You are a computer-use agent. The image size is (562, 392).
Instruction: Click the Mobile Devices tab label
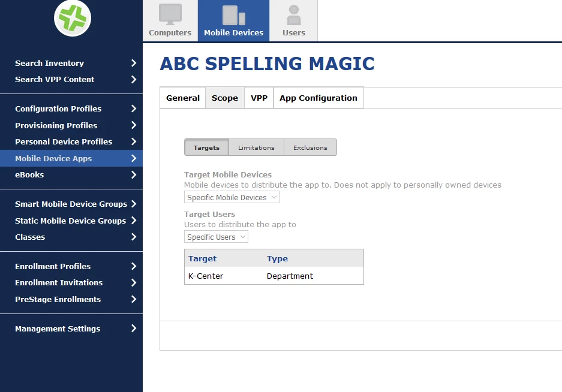click(x=234, y=32)
